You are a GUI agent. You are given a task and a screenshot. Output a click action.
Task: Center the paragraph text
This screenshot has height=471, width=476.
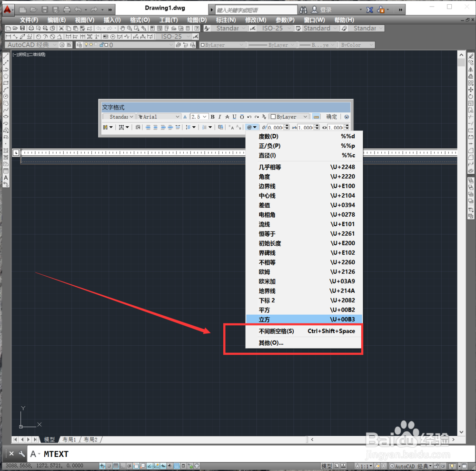pyautogui.click(x=156, y=127)
